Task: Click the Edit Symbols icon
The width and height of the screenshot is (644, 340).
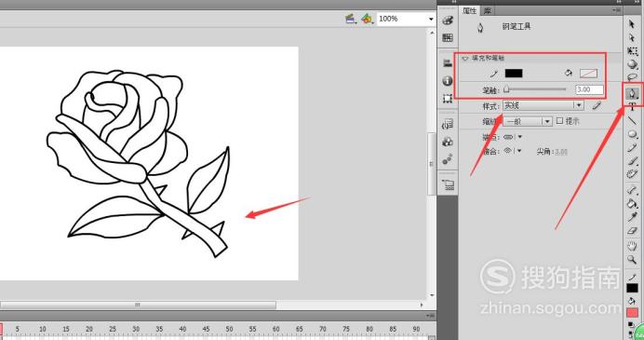Action: [x=367, y=19]
